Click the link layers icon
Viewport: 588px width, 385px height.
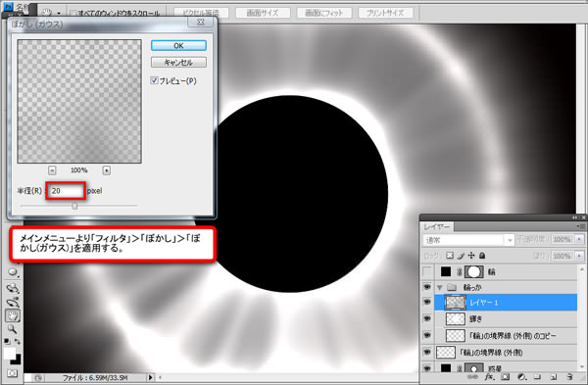pyautogui.click(x=472, y=377)
